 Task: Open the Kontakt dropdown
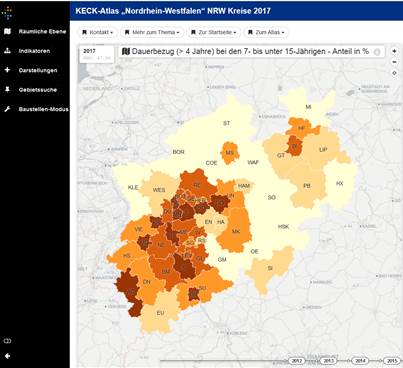(98, 32)
